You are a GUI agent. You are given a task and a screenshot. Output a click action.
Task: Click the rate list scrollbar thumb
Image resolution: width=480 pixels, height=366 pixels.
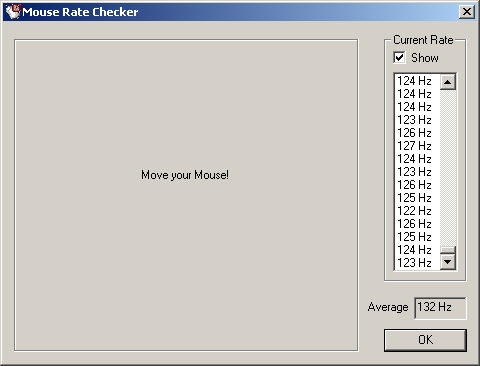coord(448,250)
